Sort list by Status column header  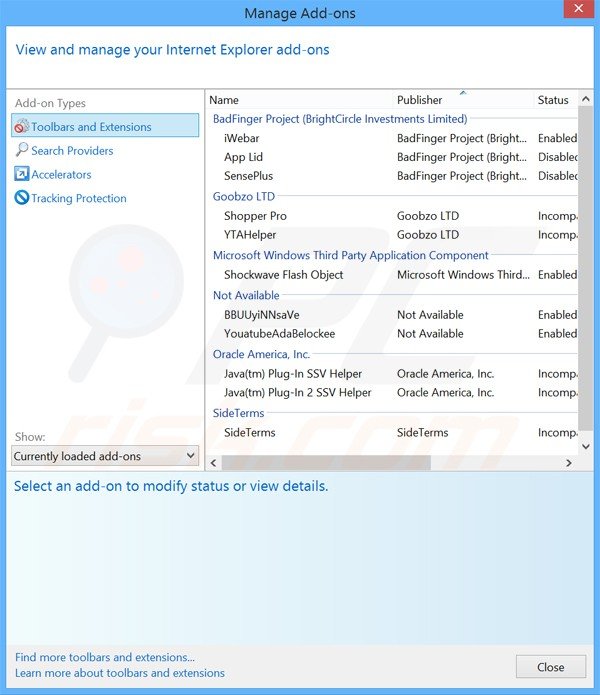[556, 100]
